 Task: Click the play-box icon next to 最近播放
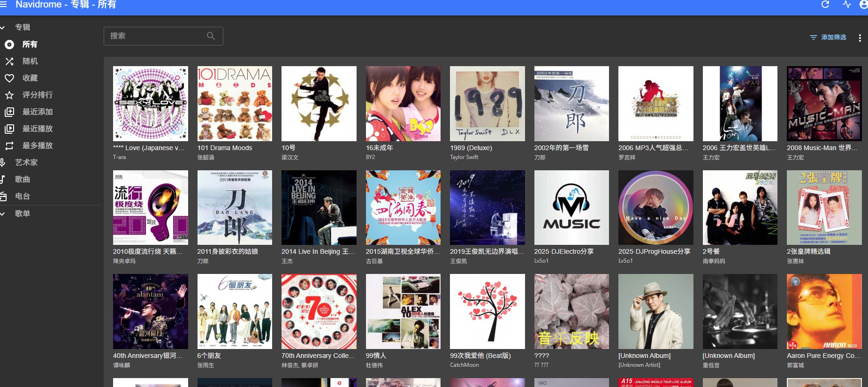click(x=9, y=129)
